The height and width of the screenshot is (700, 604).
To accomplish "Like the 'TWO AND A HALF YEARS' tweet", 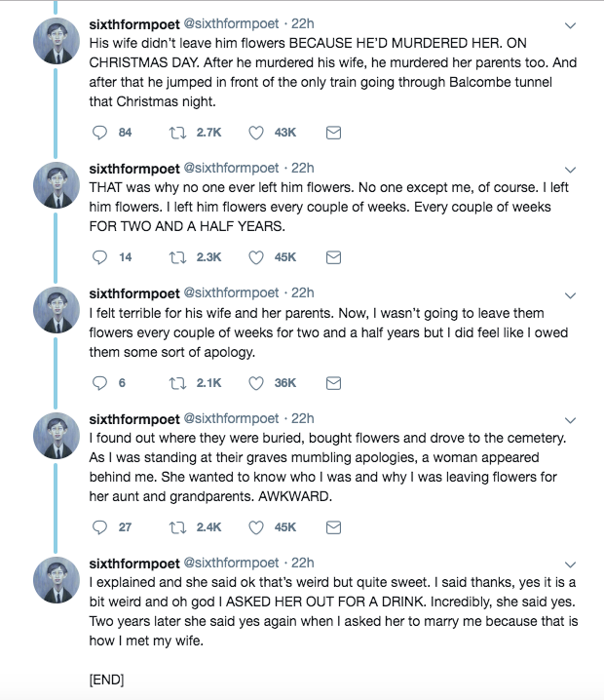I will click(256, 257).
